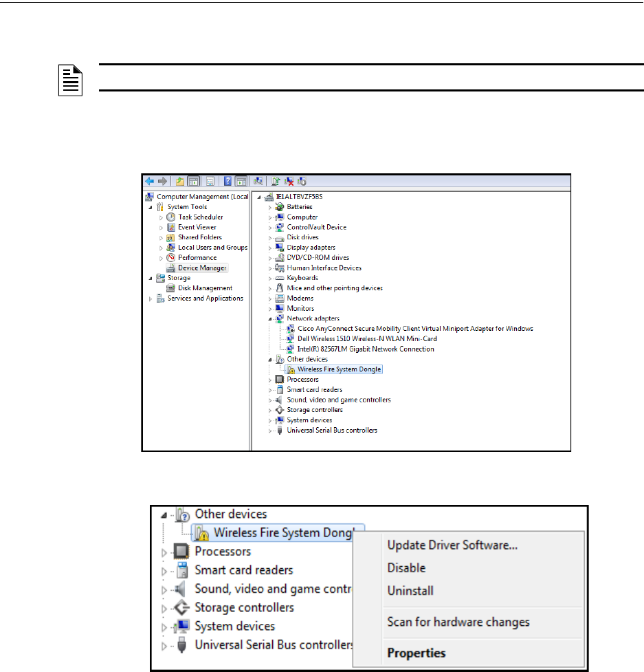Collapse Other devices in upper window
The width and height of the screenshot is (644, 672).
[269, 360]
